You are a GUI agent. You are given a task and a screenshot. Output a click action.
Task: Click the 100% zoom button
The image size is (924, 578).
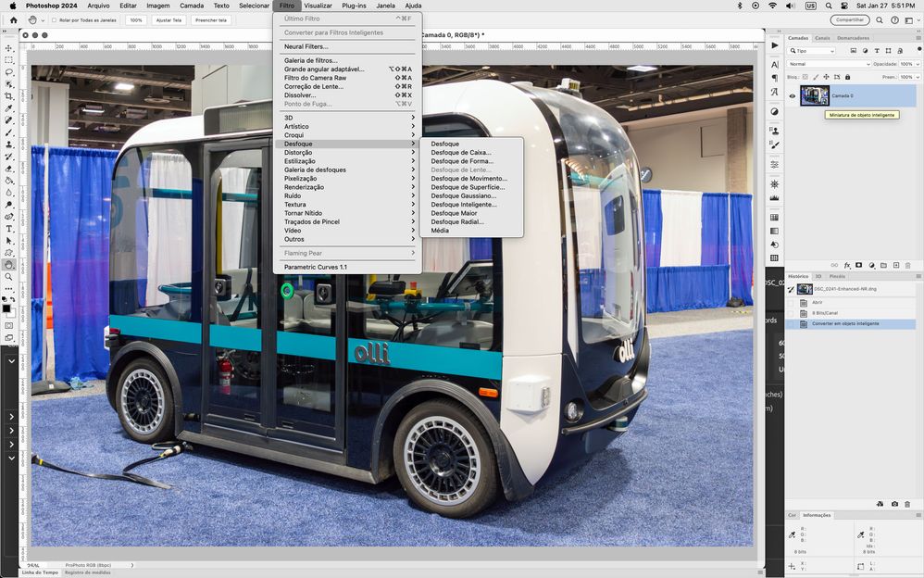point(136,20)
